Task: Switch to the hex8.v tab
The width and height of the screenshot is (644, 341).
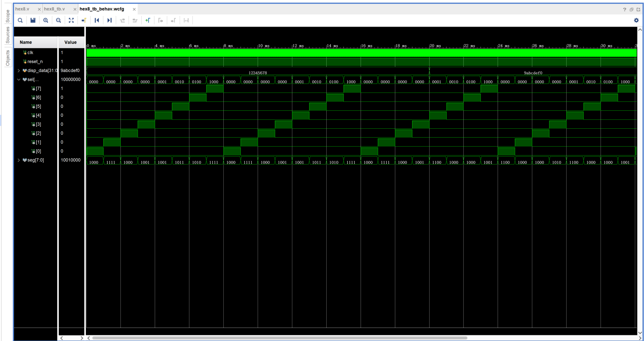Action: point(22,9)
